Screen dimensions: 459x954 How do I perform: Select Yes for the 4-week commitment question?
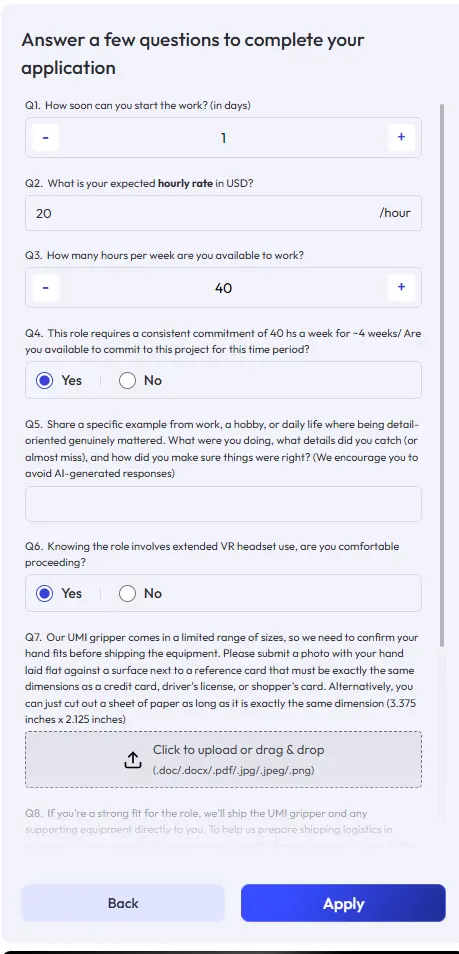[x=44, y=381]
